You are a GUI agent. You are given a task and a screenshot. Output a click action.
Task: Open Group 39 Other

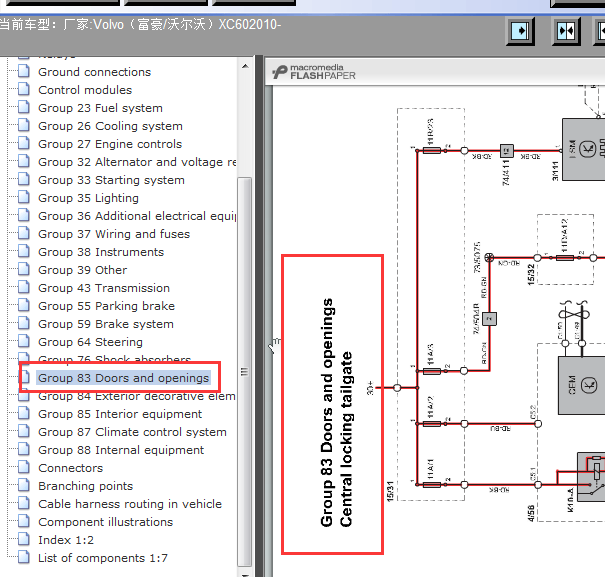(x=83, y=270)
